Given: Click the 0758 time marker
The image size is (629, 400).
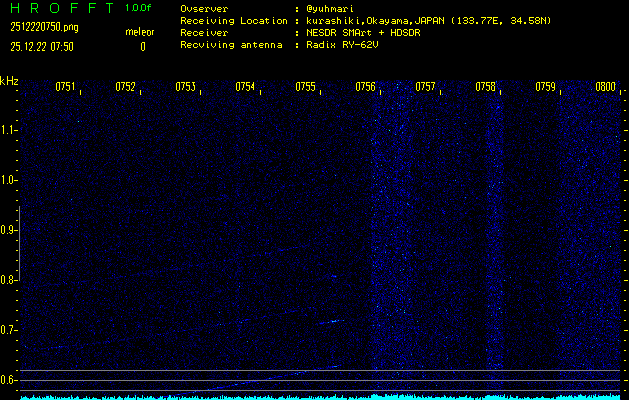Looking at the screenshot, I should (x=485, y=87).
